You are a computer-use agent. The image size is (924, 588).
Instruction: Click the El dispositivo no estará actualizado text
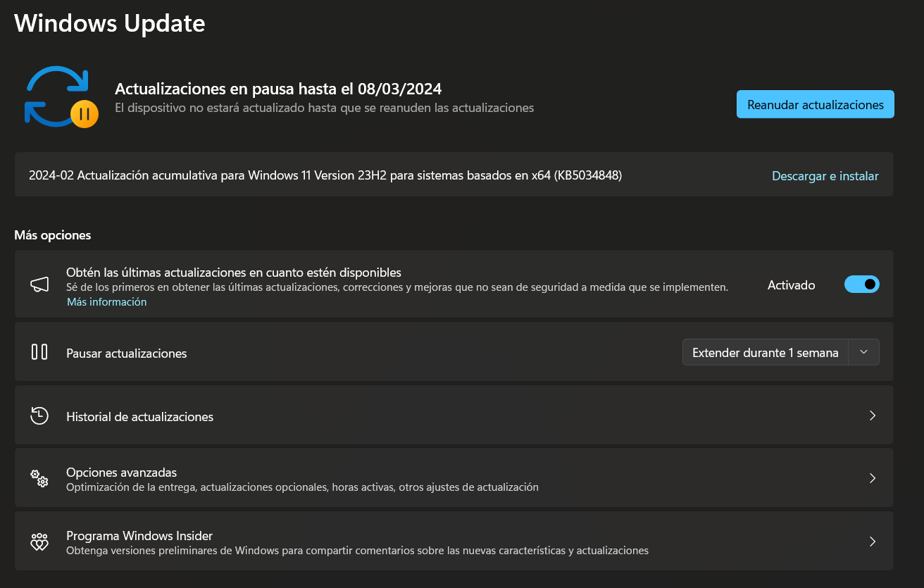pyautogui.click(x=325, y=108)
